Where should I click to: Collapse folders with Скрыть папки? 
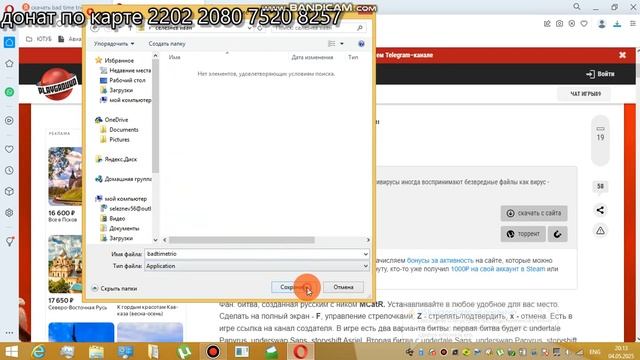[114, 288]
